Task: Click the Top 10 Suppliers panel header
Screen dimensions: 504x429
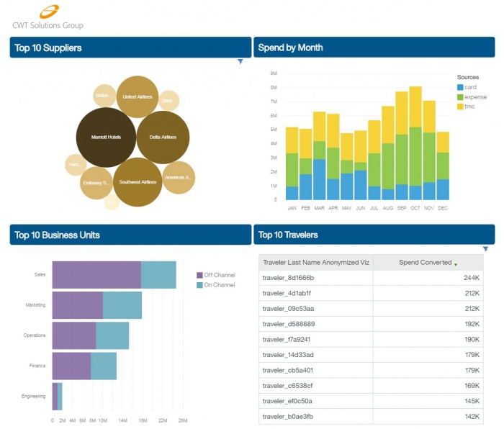Action: [130, 48]
